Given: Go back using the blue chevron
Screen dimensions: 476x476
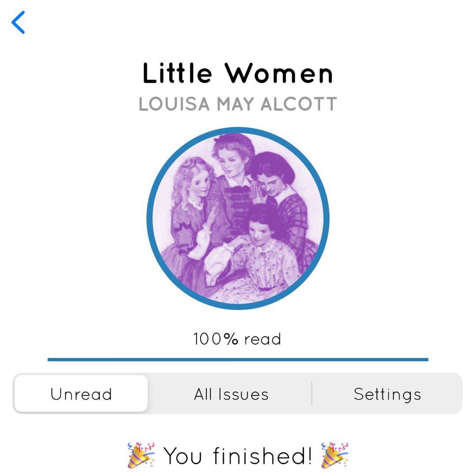Looking at the screenshot, I should (x=18, y=22).
